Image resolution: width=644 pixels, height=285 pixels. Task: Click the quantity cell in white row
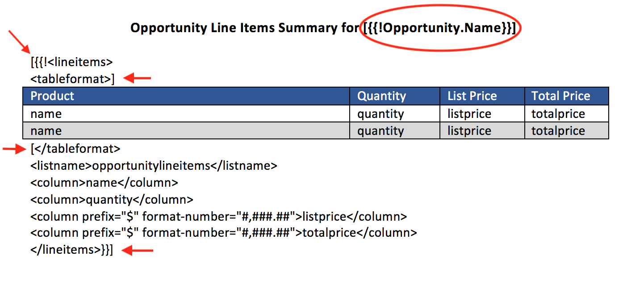click(381, 114)
